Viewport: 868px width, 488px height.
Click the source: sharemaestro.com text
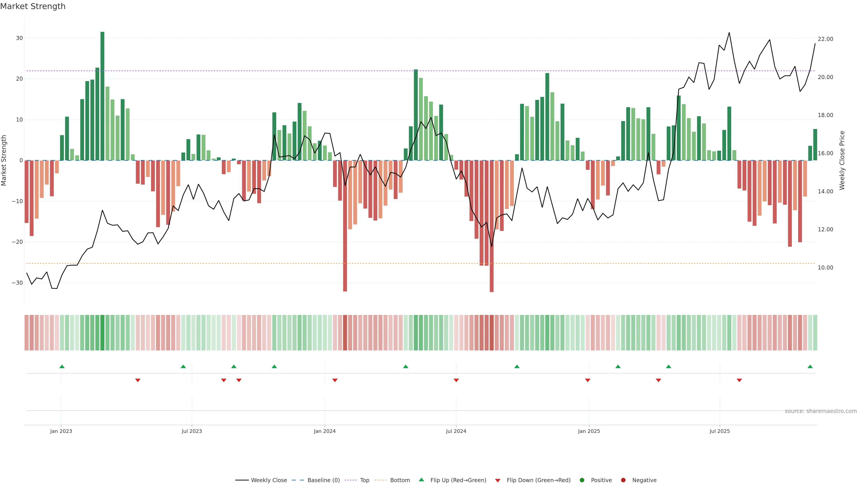821,411
